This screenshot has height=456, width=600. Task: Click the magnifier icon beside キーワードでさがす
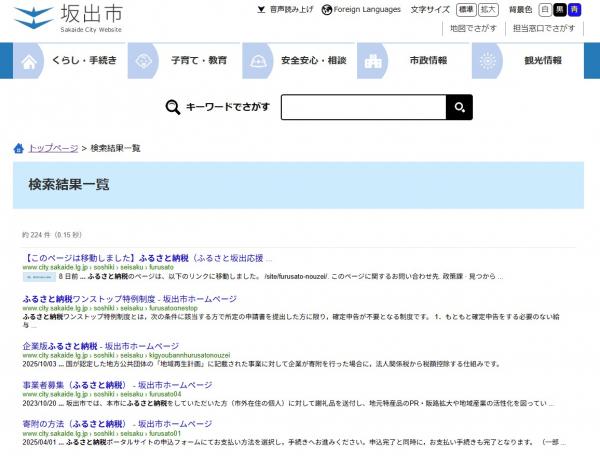(173, 107)
